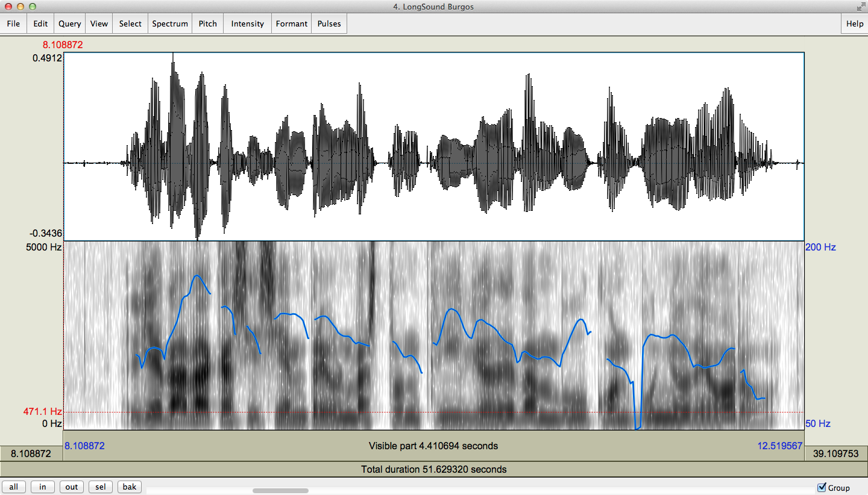The image size is (868, 495).
Task: Open the Select menu
Action: click(130, 23)
